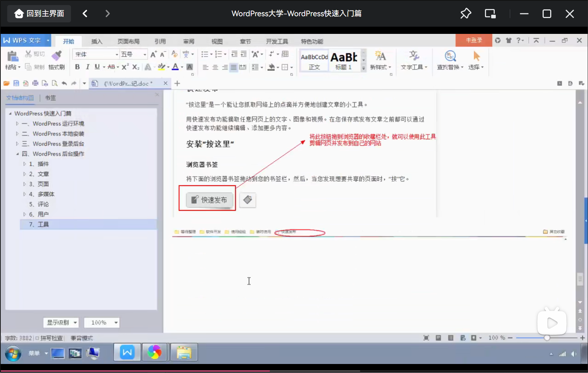This screenshot has height=373, width=588.
Task: Toggle italic formatting
Action: coord(87,67)
